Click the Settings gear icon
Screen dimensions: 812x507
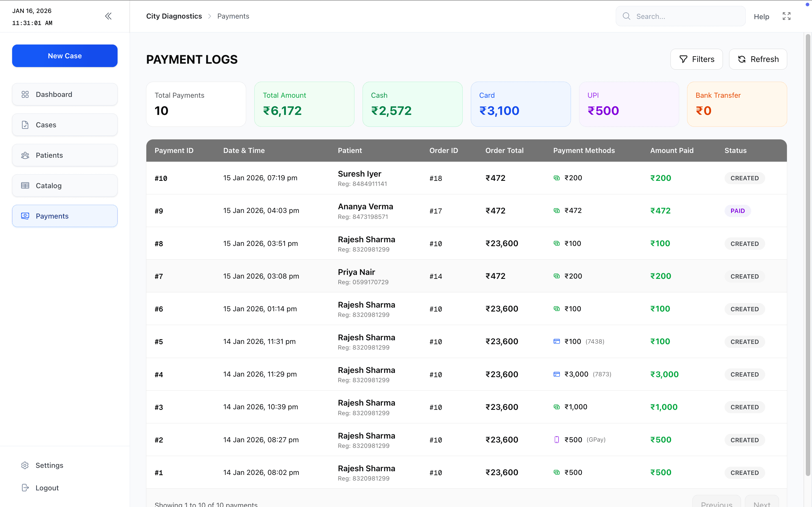(x=25, y=465)
